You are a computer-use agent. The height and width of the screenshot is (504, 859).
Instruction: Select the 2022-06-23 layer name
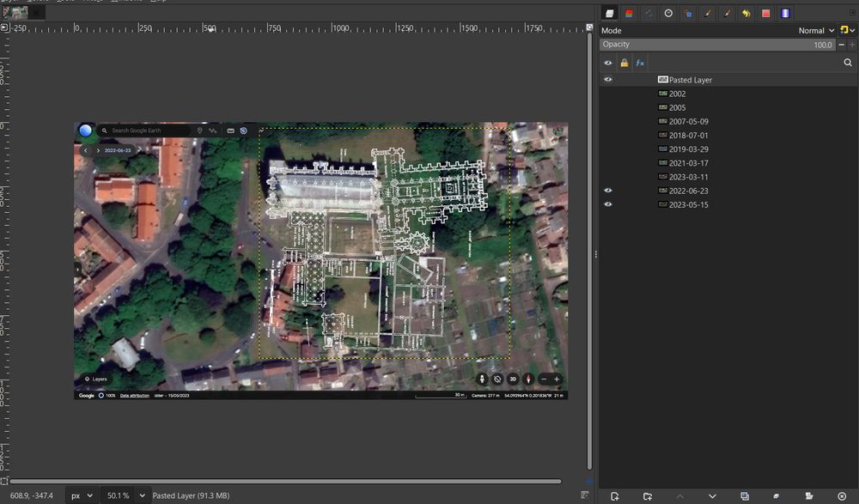(689, 191)
